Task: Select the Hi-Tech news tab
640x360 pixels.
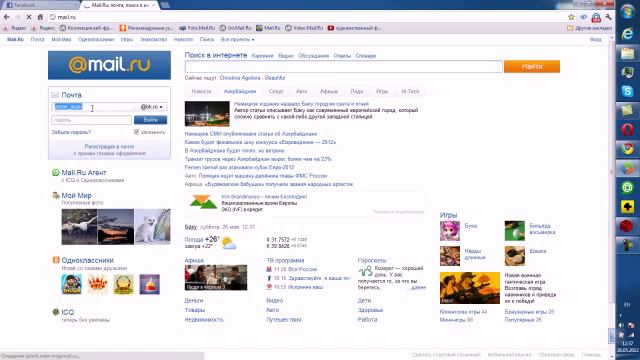Action: coord(410,91)
